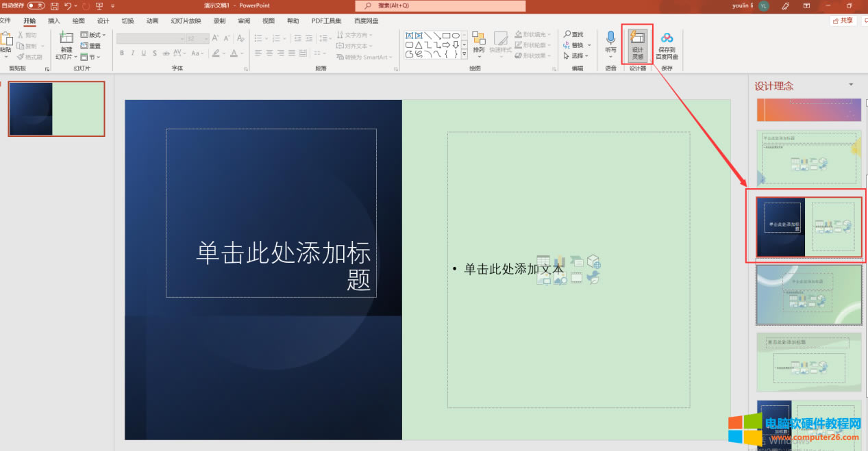Toggle underline formatting

143,53
